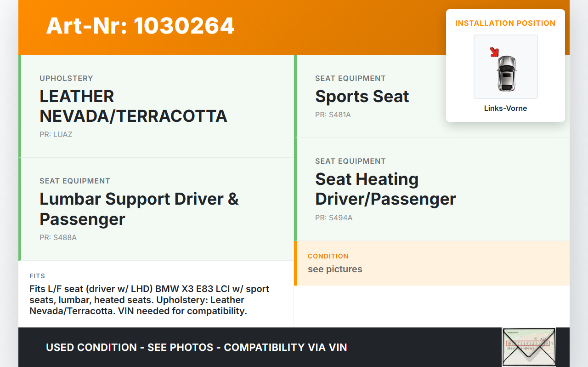Click the PR: LUAZ code
Image resolution: width=588 pixels, height=367 pixels.
click(x=56, y=135)
